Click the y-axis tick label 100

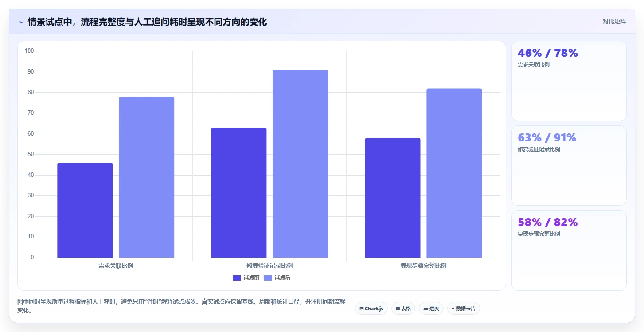[29, 51]
